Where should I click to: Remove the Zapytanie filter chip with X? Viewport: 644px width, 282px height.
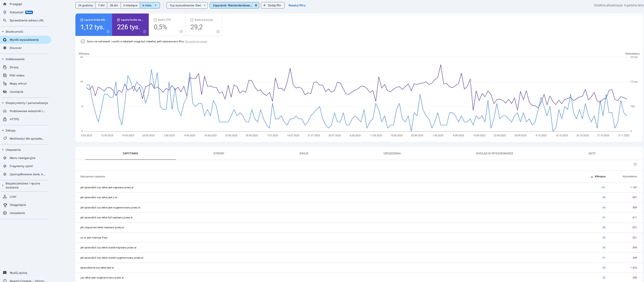(x=256, y=5)
